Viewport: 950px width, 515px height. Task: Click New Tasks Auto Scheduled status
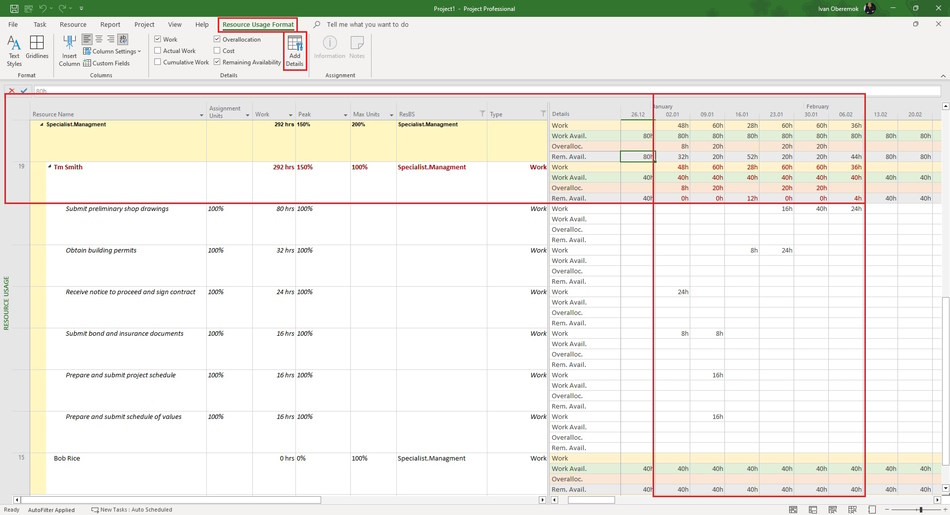(x=131, y=510)
